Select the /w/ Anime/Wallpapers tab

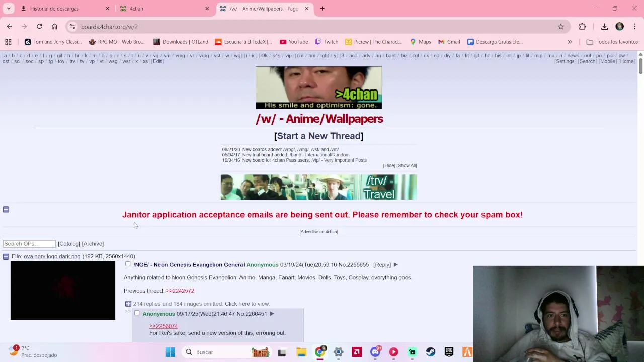click(265, 9)
